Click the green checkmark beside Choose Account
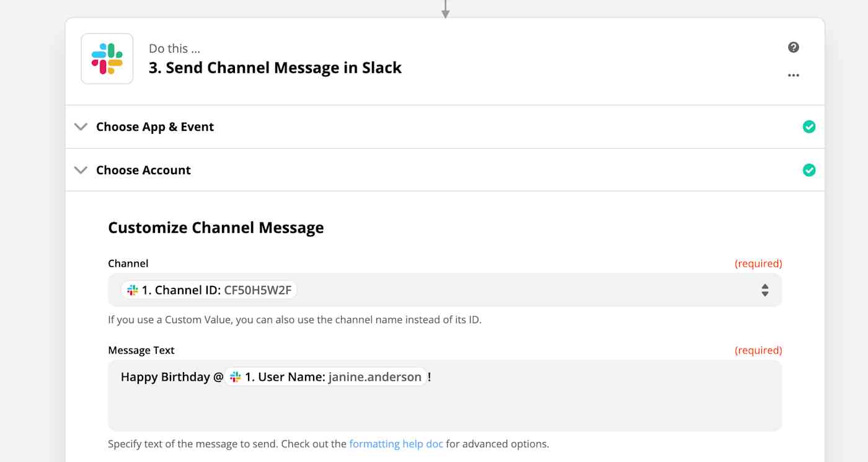This screenshot has width=868, height=462. click(809, 170)
